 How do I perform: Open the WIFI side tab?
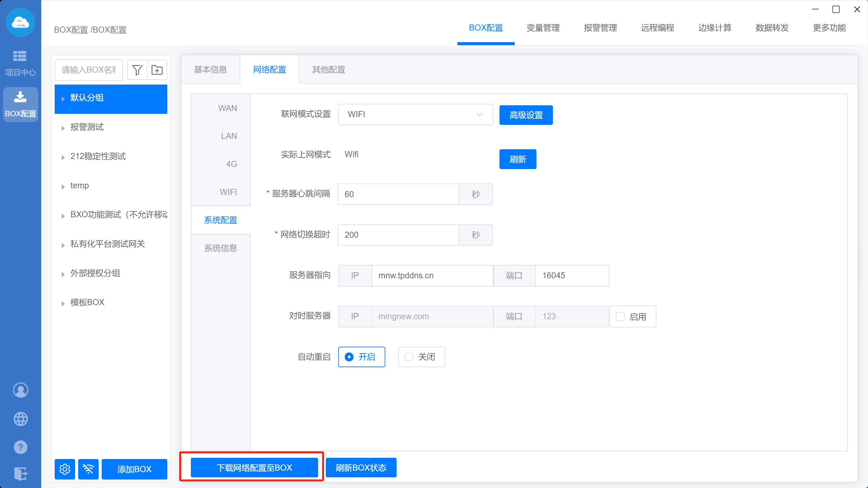228,192
